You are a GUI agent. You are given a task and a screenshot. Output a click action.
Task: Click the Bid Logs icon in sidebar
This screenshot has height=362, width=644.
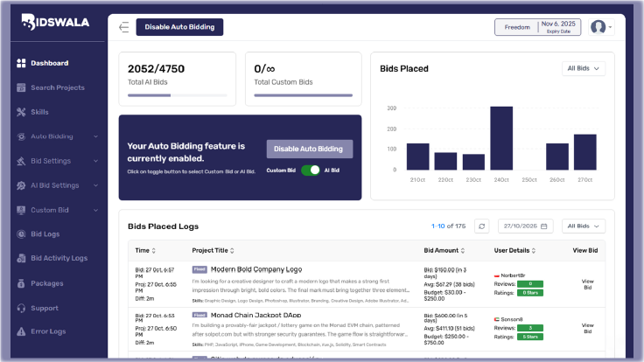[x=20, y=234]
